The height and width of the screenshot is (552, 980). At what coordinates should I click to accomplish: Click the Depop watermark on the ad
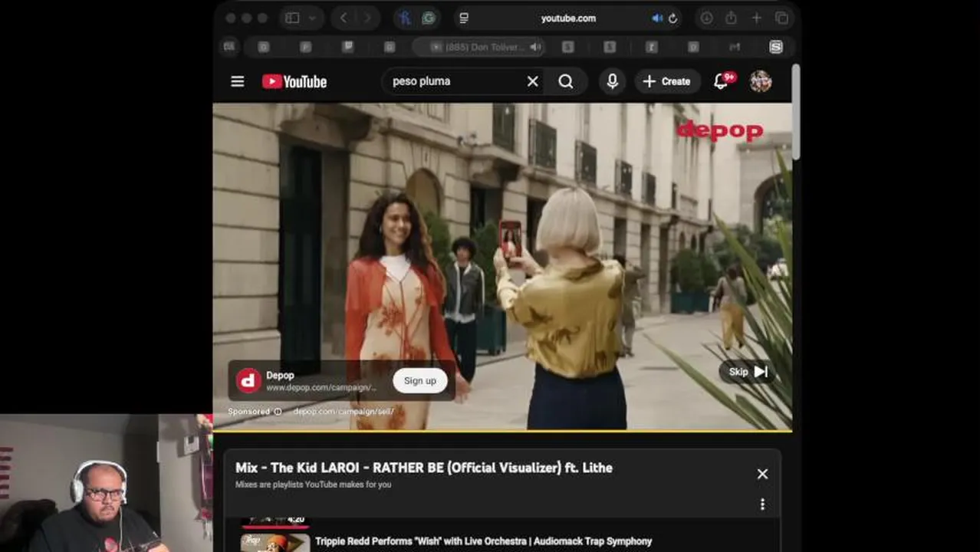[x=719, y=130]
